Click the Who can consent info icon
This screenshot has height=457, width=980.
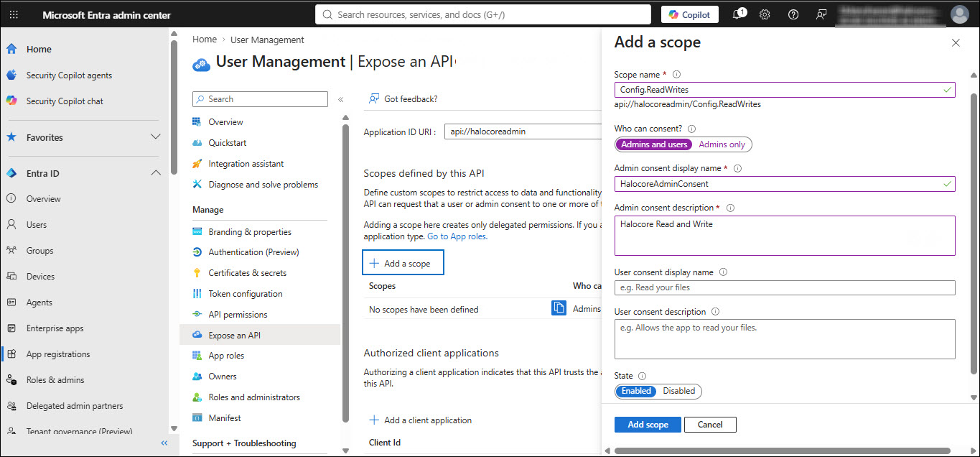[691, 129]
